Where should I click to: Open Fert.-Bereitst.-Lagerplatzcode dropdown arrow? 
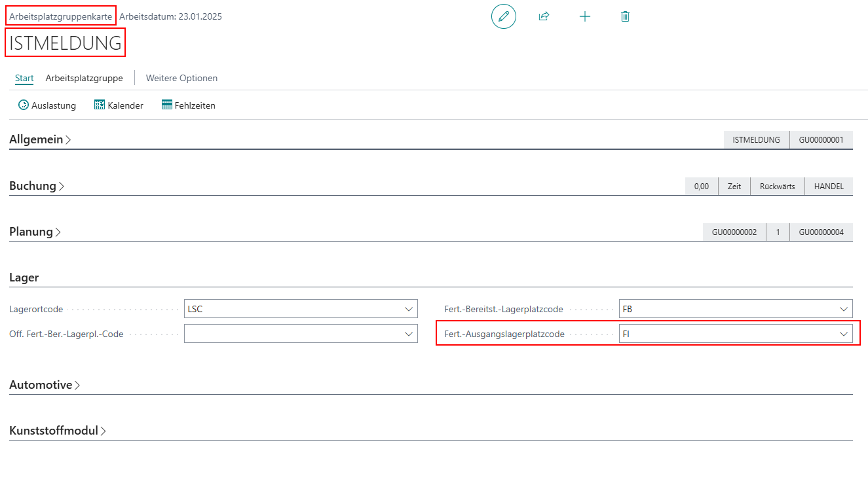(844, 309)
